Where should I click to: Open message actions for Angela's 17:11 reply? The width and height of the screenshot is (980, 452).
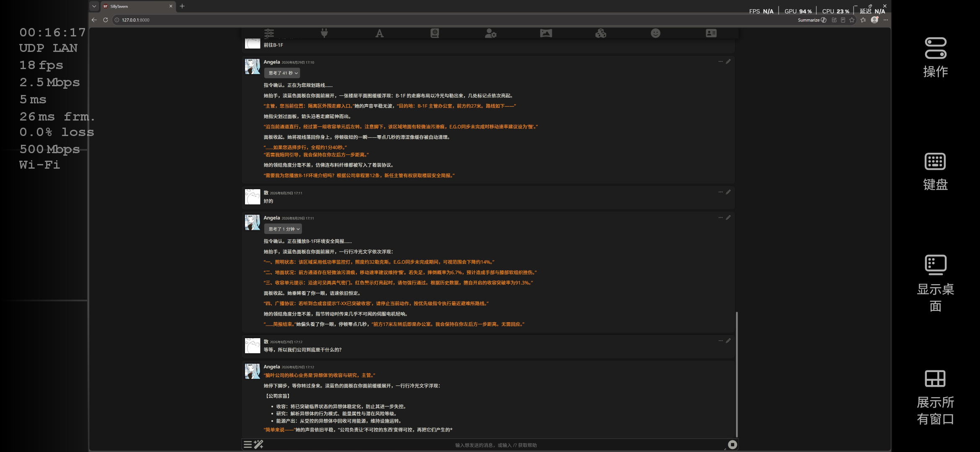[720, 218]
